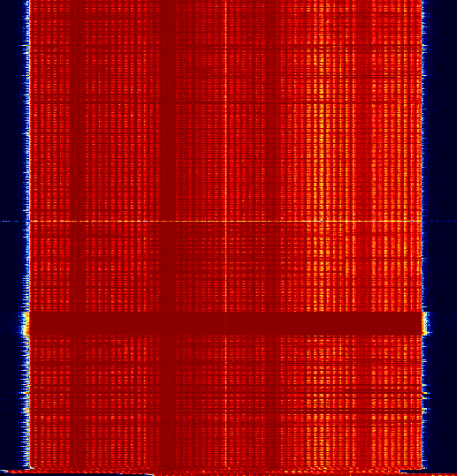Click where the yellow lines intersect
Image resolution: width=457 pixels, height=476 pixels.
tap(226, 222)
